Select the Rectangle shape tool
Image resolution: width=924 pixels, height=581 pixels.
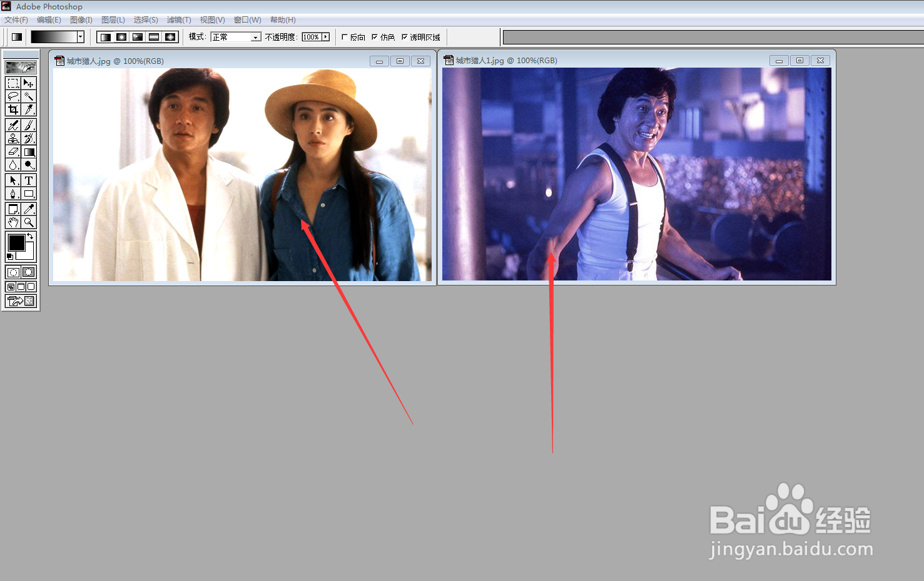click(29, 193)
